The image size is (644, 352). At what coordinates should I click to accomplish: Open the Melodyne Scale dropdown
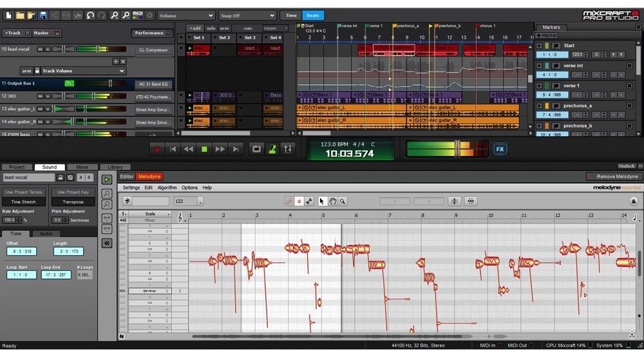tap(150, 214)
